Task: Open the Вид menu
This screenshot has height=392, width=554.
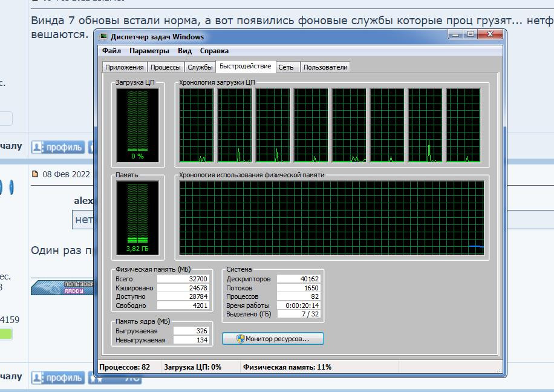Action: coord(184,51)
